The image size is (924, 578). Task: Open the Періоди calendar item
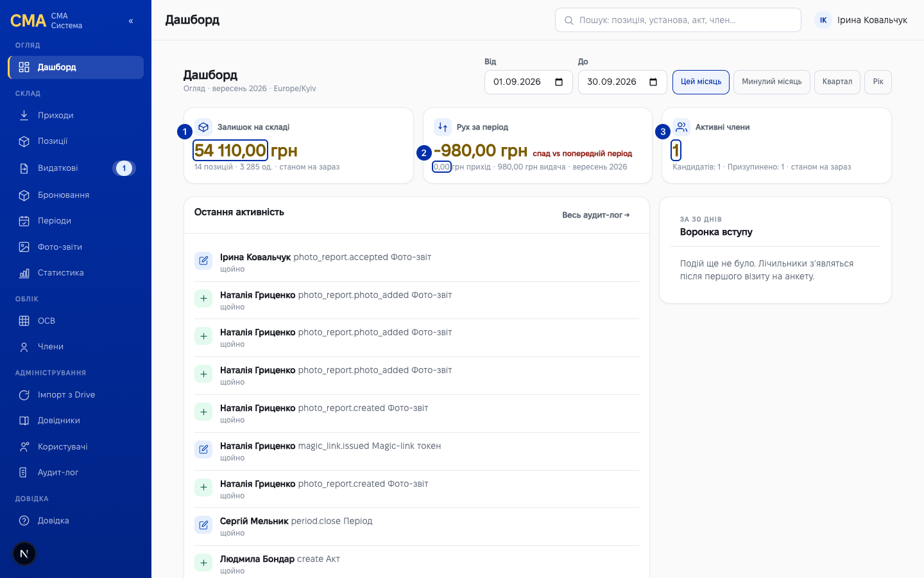tap(76, 221)
